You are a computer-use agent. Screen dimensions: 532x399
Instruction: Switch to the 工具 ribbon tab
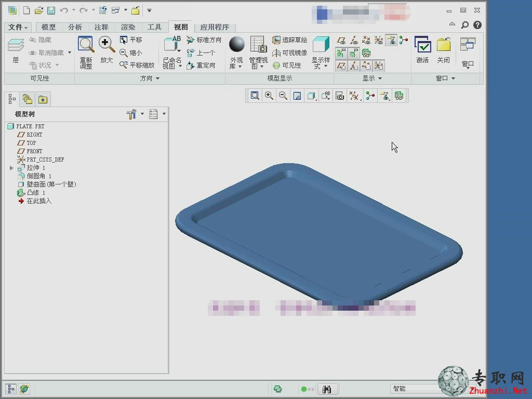click(154, 27)
